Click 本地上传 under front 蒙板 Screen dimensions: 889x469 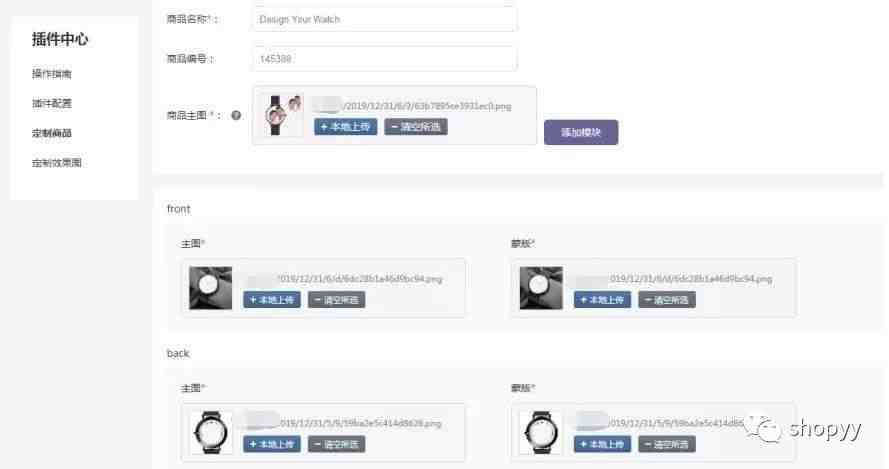click(x=603, y=299)
